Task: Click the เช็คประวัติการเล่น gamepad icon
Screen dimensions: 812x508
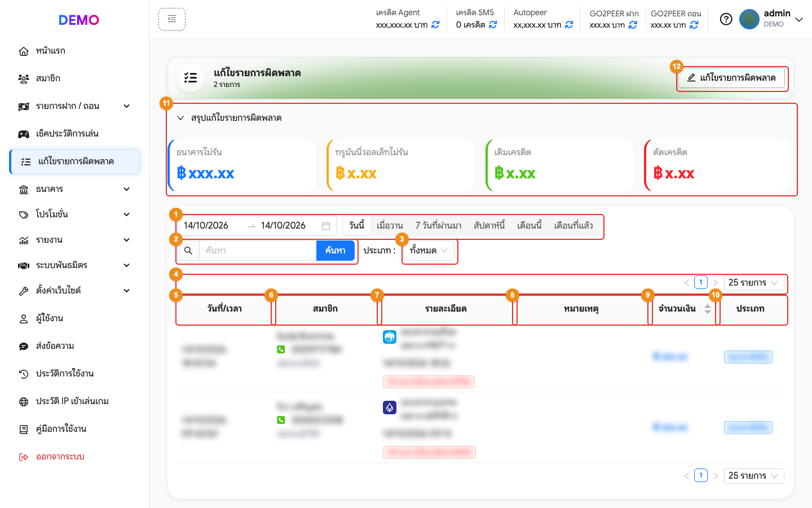Action: tap(24, 134)
